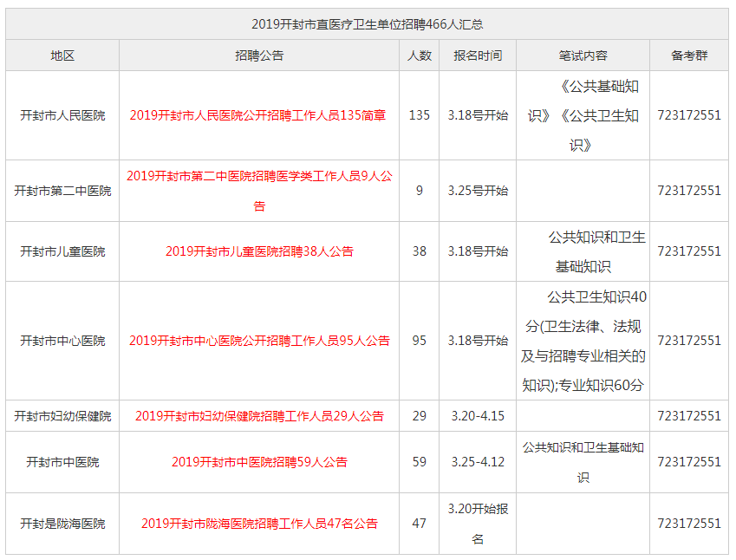Click the 3.20开始报名 registration time cell

(x=478, y=524)
